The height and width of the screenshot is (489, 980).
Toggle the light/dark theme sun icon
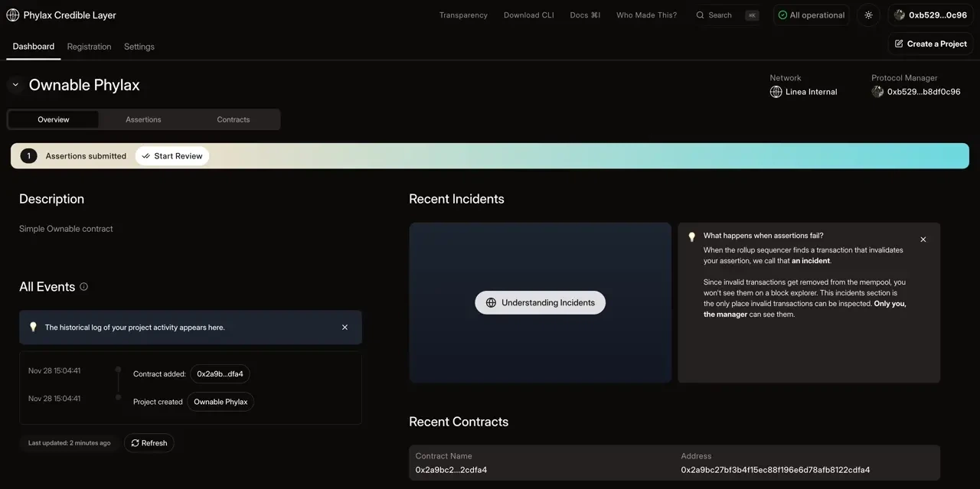(868, 15)
